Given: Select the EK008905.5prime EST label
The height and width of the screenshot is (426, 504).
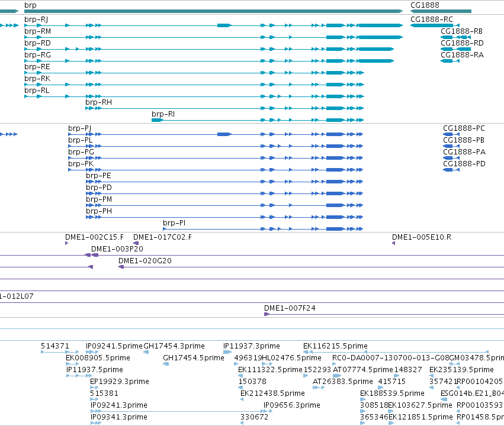Looking at the screenshot, I should tap(98, 359).
